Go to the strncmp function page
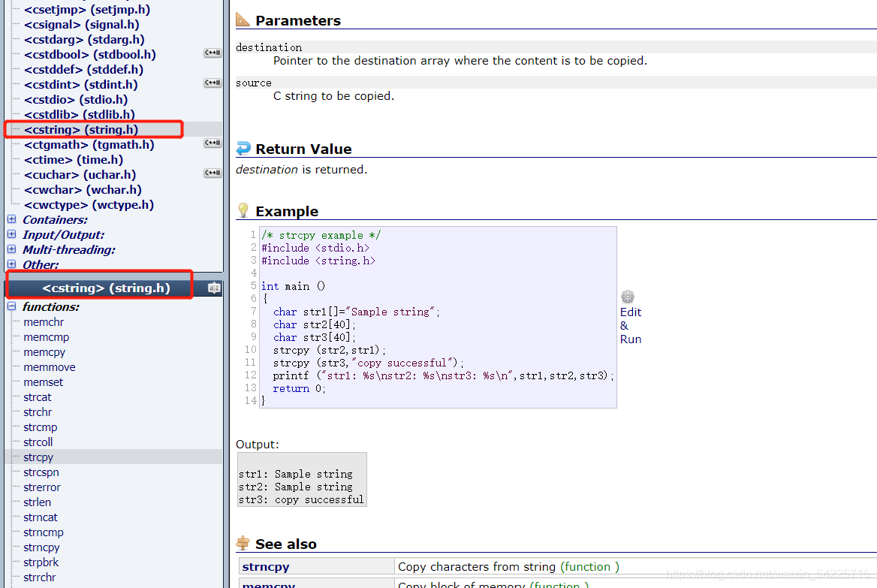The height and width of the screenshot is (588, 877). click(x=43, y=533)
